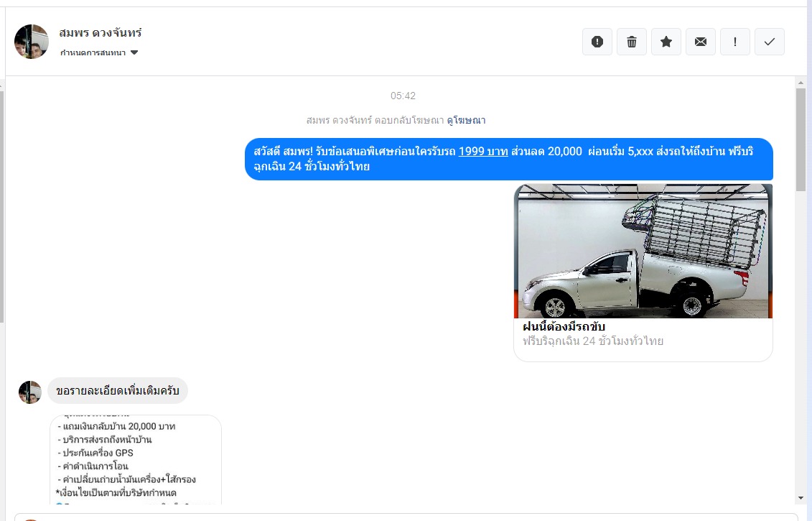Mark conversation unread via envelope icon

(x=701, y=42)
